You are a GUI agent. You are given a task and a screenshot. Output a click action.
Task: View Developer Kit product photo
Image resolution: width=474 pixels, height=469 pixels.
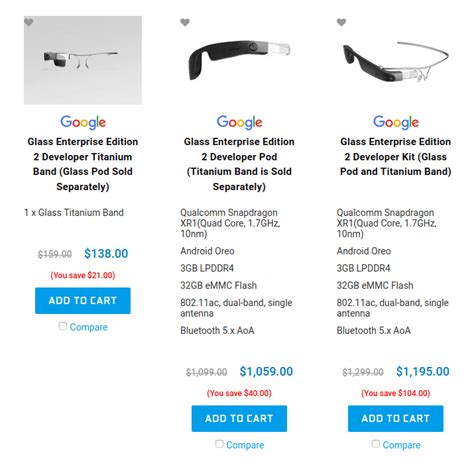pos(396,60)
